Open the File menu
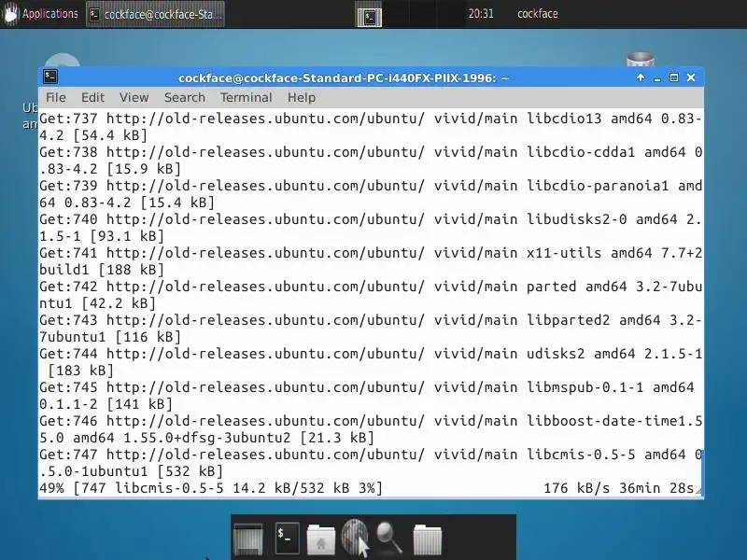The image size is (747, 560). 56,98
